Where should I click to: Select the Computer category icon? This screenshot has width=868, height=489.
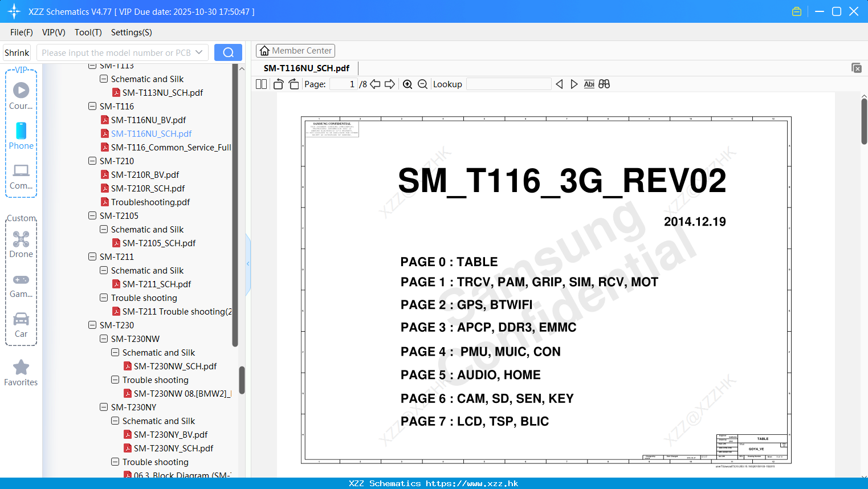tap(21, 176)
